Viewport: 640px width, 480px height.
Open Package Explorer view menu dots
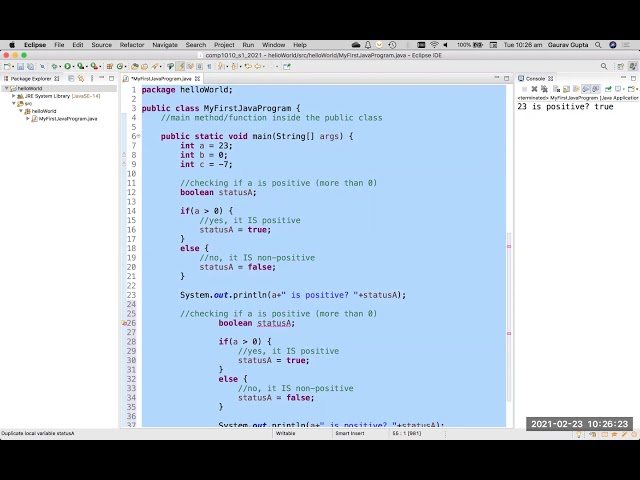click(92, 78)
